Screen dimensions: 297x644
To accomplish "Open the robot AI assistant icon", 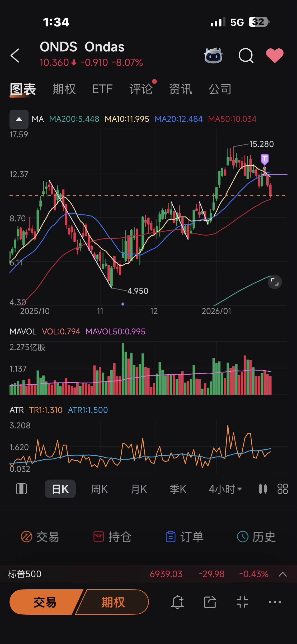I will [x=213, y=56].
